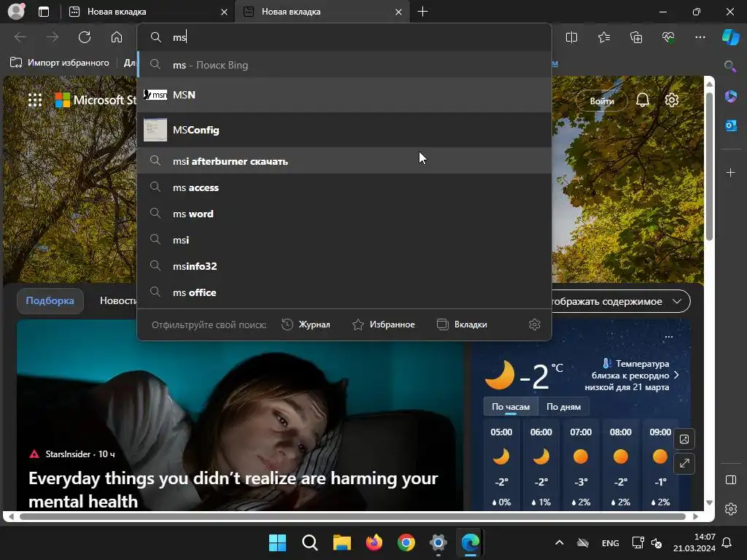Open File Explorer from taskbar

[341, 542]
